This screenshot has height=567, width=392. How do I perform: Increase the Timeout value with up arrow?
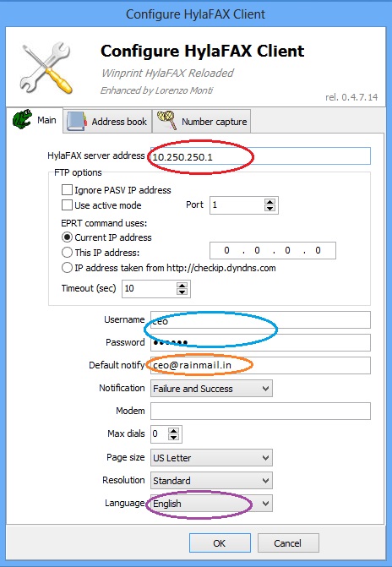pyautogui.click(x=182, y=285)
